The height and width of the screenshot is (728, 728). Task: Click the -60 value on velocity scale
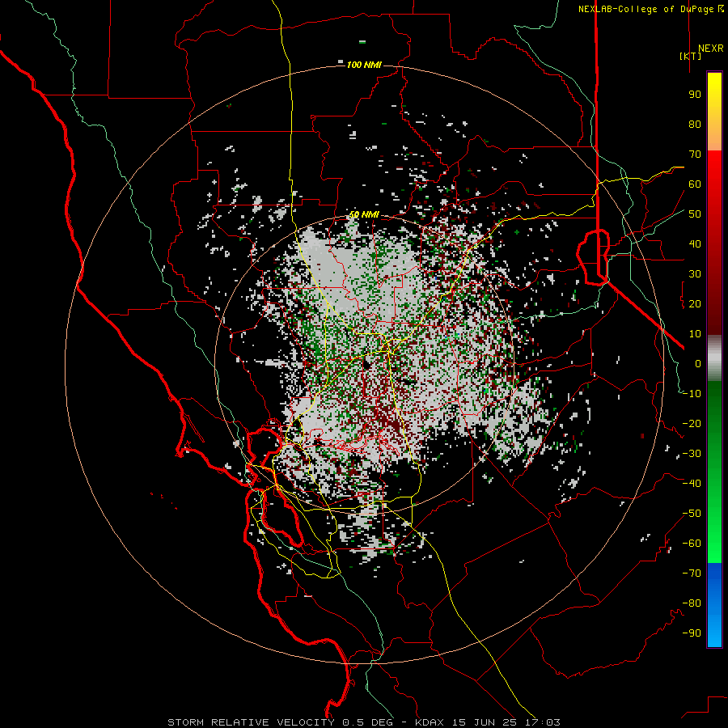click(x=692, y=544)
